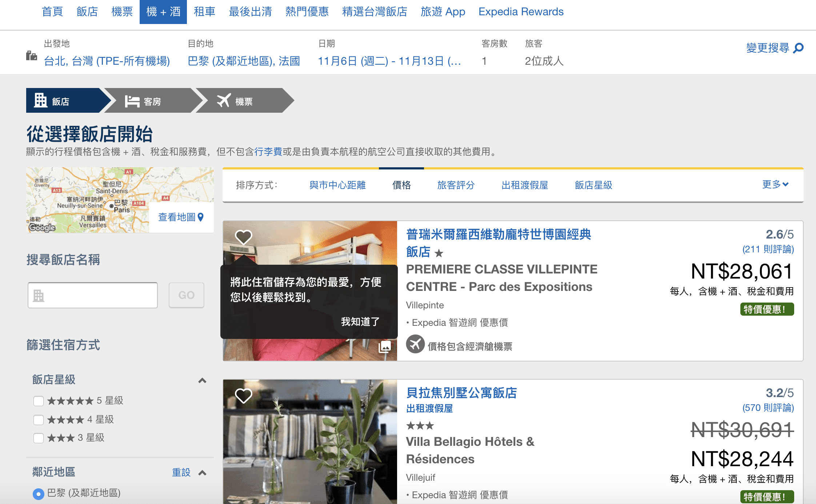Click the 出租渡假屋 label under 貝拉焦別墅公寓飯店
The height and width of the screenshot is (504, 816).
(x=429, y=409)
